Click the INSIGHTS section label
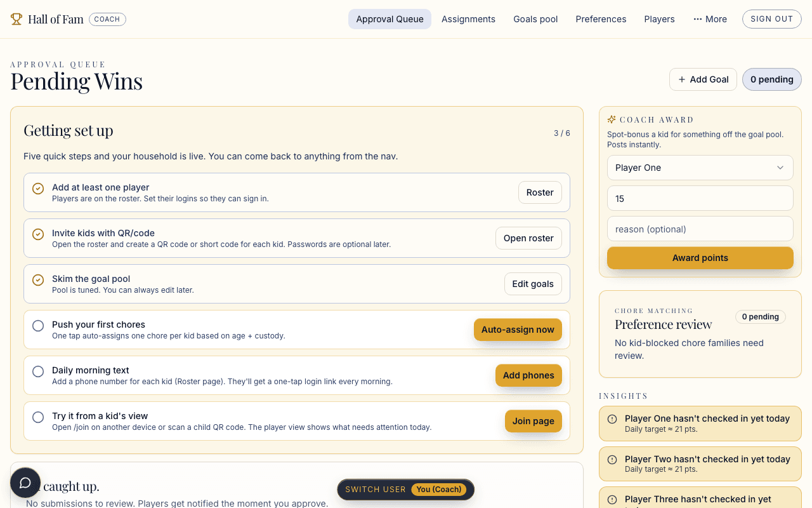Screen dimensions: 812x508 [624, 396]
